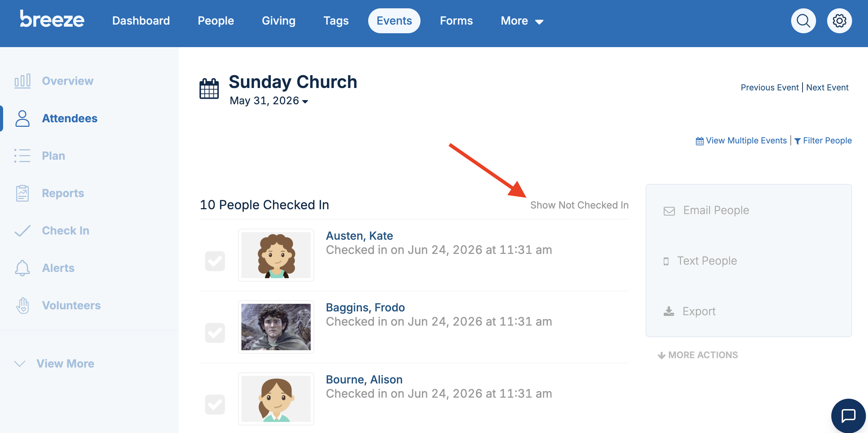Viewport: 868px width, 433px height.
Task: Go to the Forms tab
Action: 456,21
